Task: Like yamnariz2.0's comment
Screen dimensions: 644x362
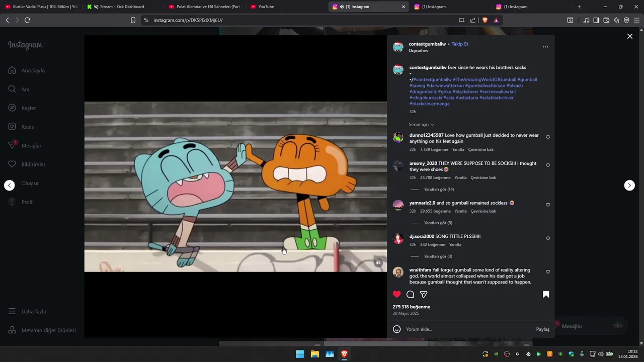Action: click(x=548, y=205)
